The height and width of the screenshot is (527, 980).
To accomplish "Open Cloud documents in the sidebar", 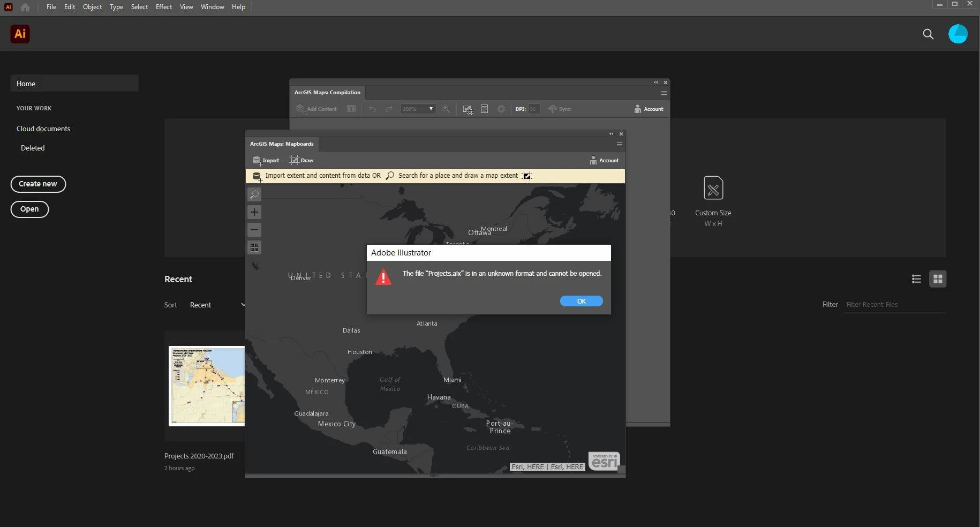I will click(43, 129).
